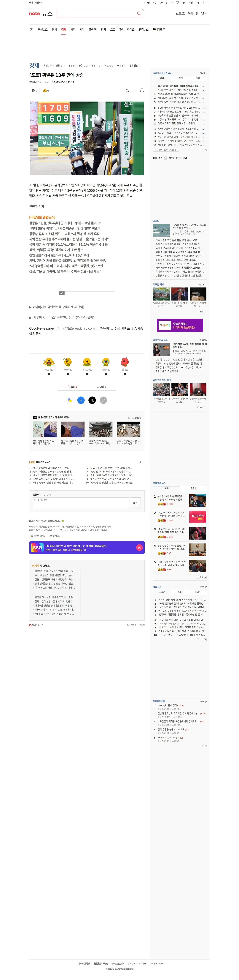Share article via KakaoTalk chat icon
Image resolution: width=239 pixels, height=980 pixels.
[70, 400]
